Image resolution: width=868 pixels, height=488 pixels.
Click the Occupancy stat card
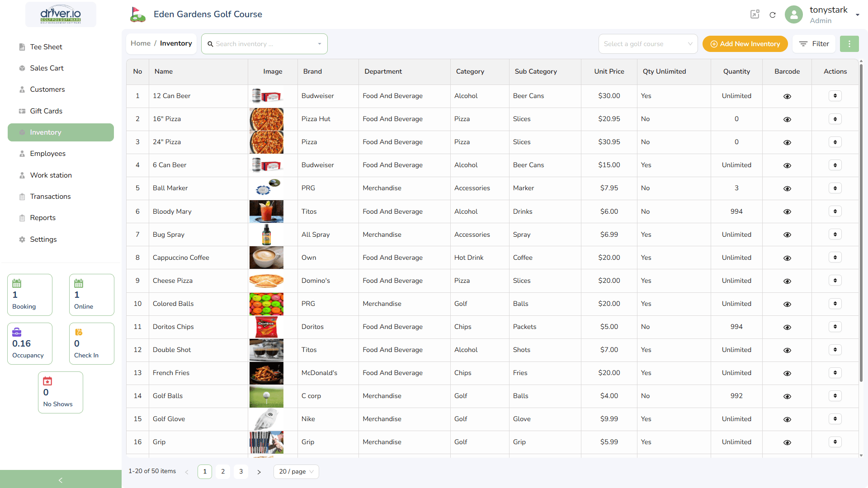pos(30,343)
